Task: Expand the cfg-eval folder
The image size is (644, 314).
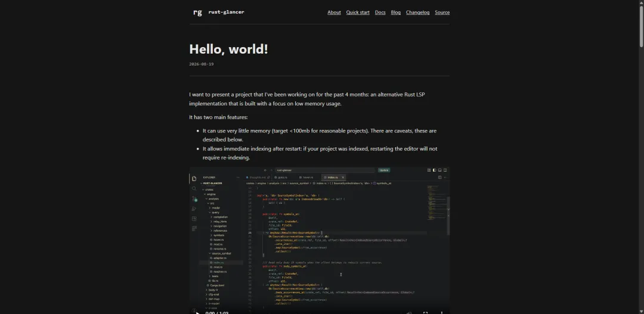Action: (x=213, y=294)
